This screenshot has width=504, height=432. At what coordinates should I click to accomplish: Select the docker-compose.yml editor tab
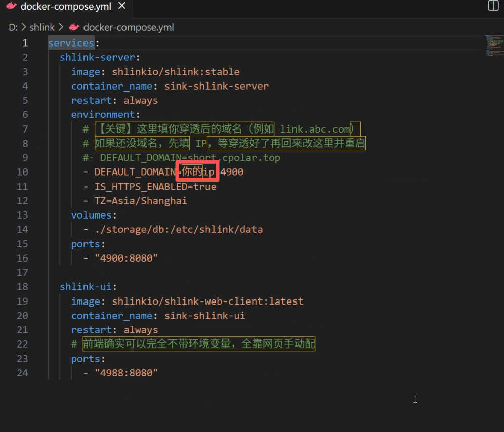pyautogui.click(x=66, y=7)
